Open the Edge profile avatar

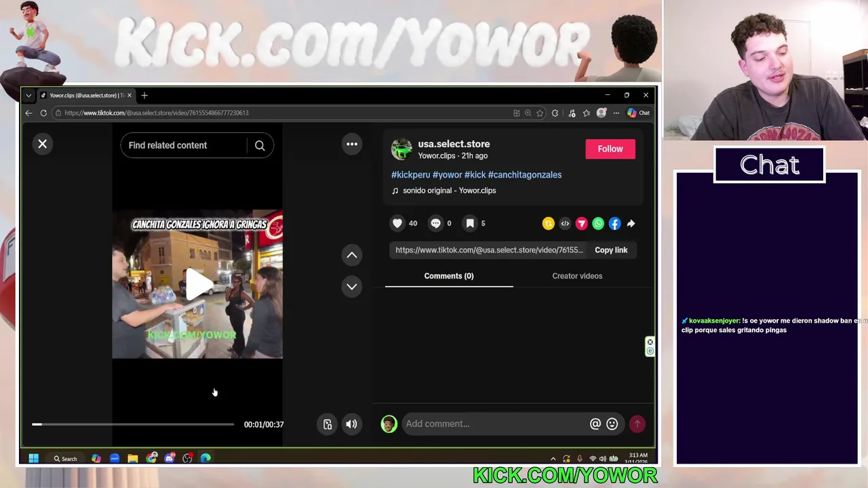click(601, 113)
